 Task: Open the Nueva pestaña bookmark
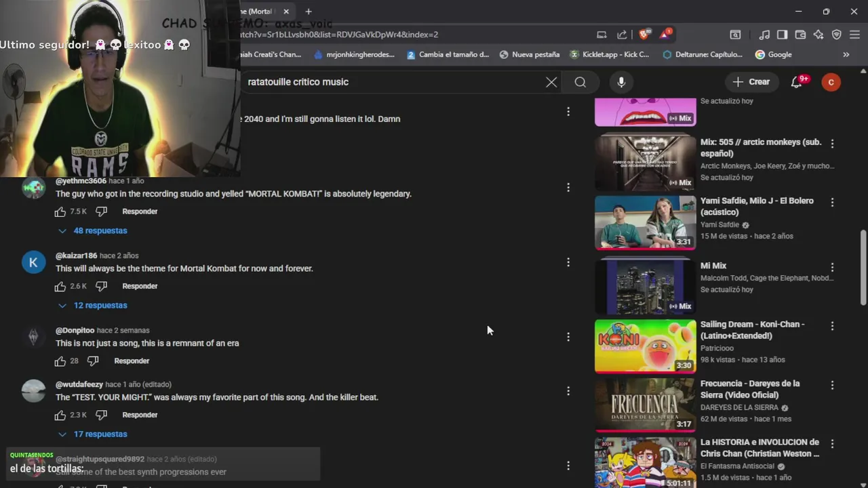click(x=529, y=54)
